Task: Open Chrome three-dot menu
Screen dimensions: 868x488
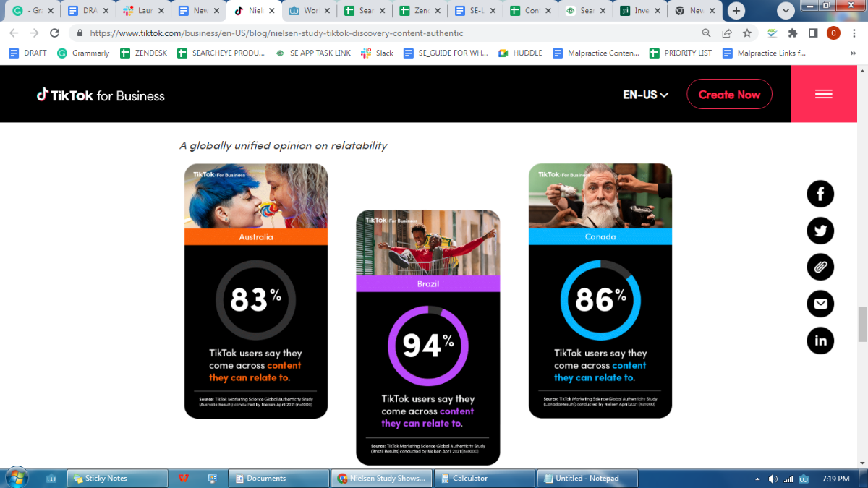Action: [854, 33]
